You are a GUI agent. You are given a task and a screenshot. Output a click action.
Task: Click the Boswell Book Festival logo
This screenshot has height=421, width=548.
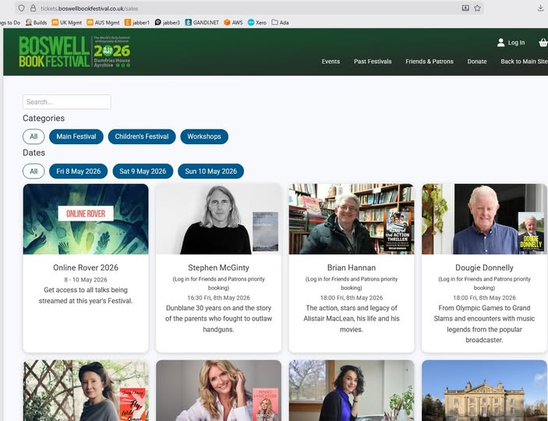tap(74, 51)
